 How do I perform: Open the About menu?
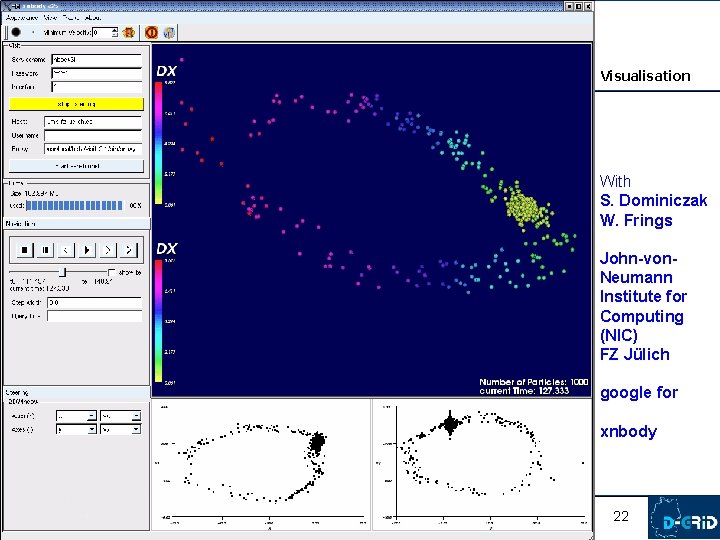click(x=93, y=18)
